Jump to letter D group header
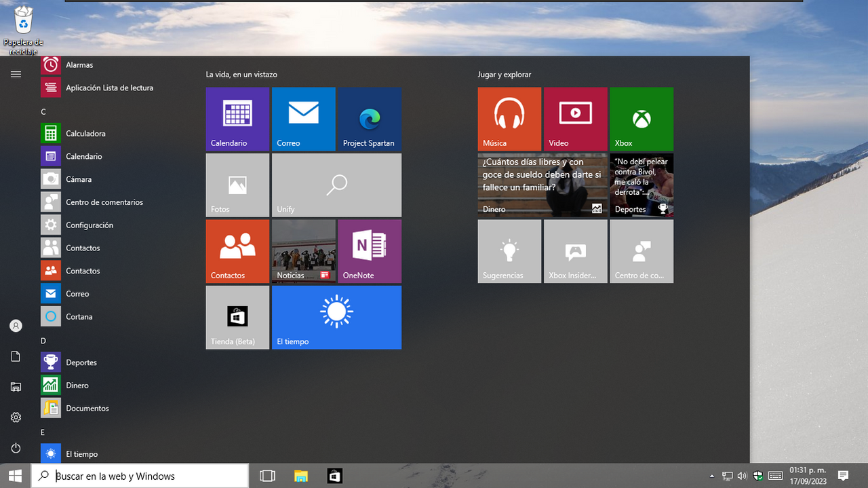The image size is (868, 488). pyautogui.click(x=43, y=341)
